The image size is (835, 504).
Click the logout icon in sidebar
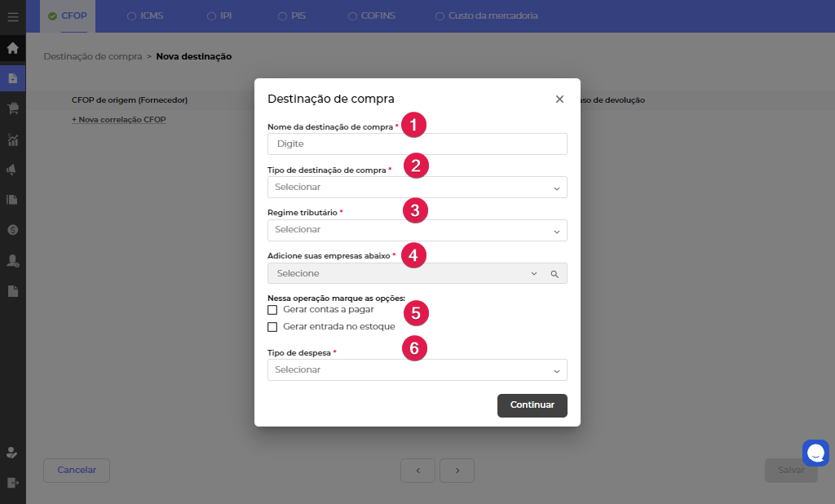[x=12, y=483]
